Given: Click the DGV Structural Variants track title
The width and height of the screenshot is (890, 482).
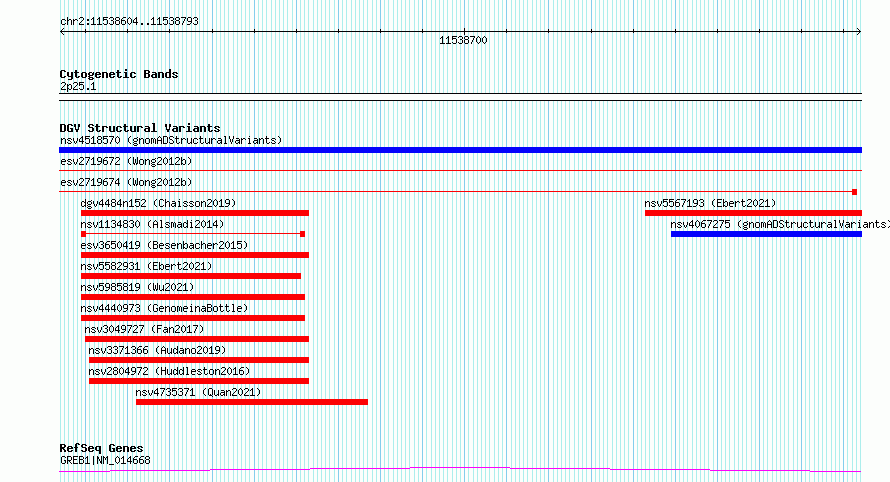Looking at the screenshot, I should 140,128.
